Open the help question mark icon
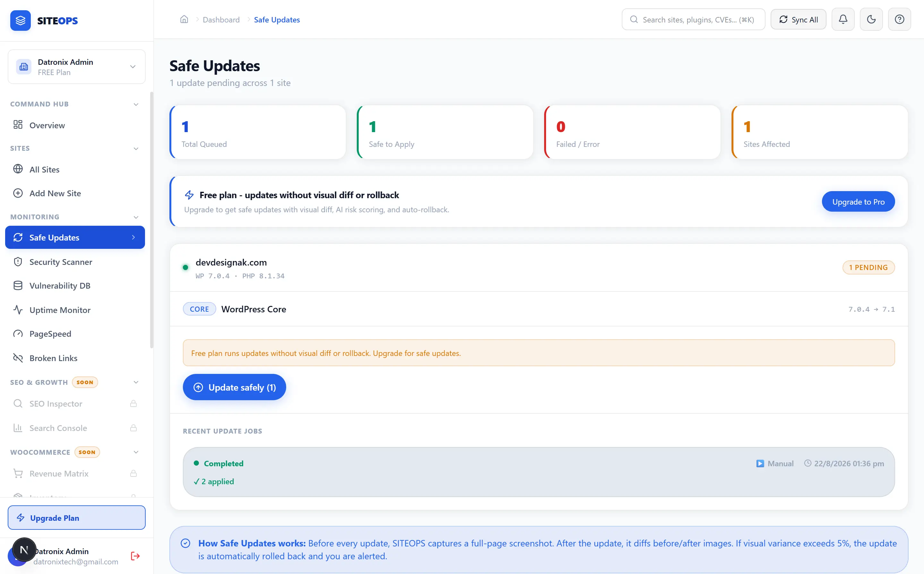This screenshot has height=574, width=924. pyautogui.click(x=899, y=19)
